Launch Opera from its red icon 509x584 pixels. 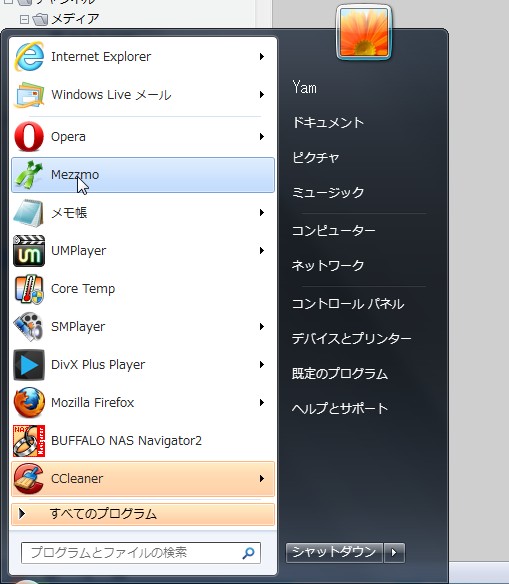(x=29, y=136)
